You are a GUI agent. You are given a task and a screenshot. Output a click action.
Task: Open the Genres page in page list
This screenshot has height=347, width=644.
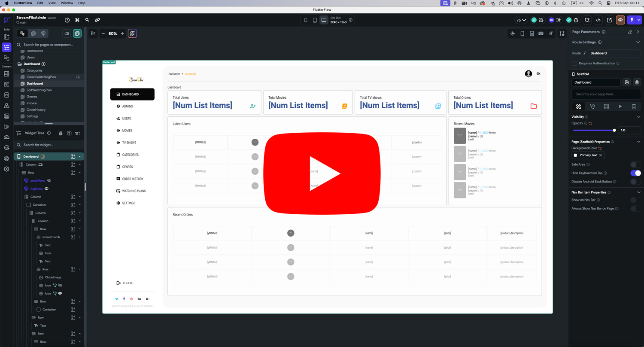coord(32,97)
